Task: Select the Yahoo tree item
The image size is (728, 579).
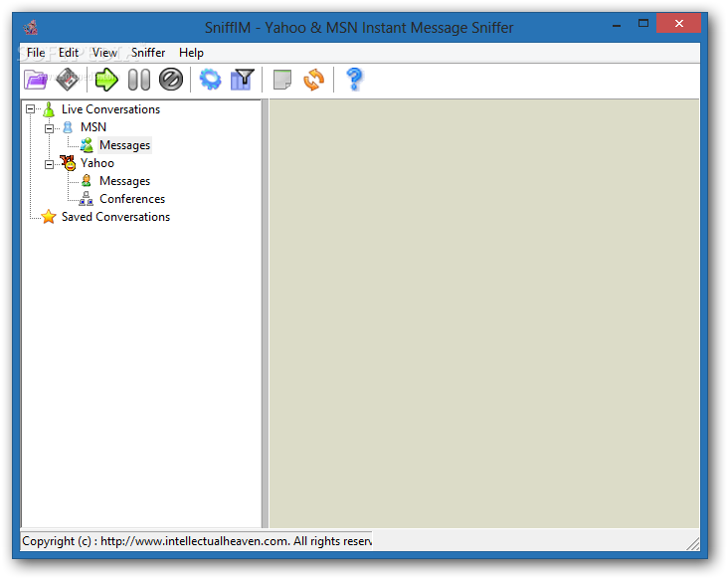Action: pyautogui.click(x=97, y=163)
